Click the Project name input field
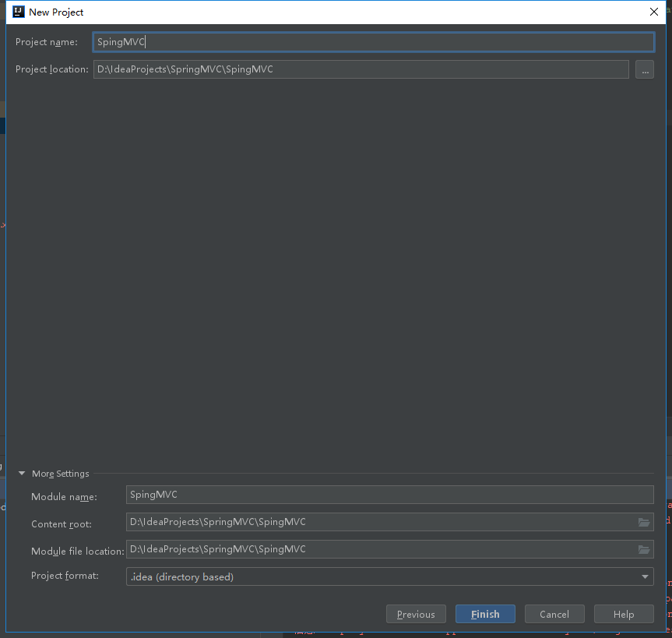 coord(373,42)
